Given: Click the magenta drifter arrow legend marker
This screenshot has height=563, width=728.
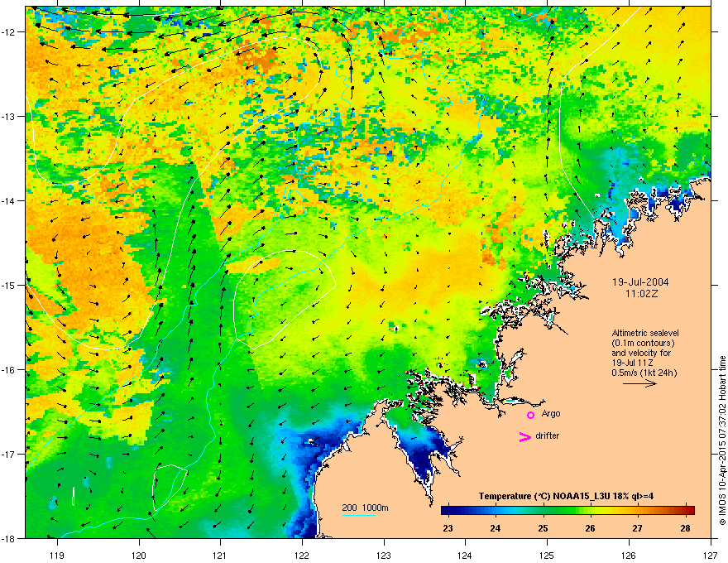Looking at the screenshot, I should coord(525,436).
